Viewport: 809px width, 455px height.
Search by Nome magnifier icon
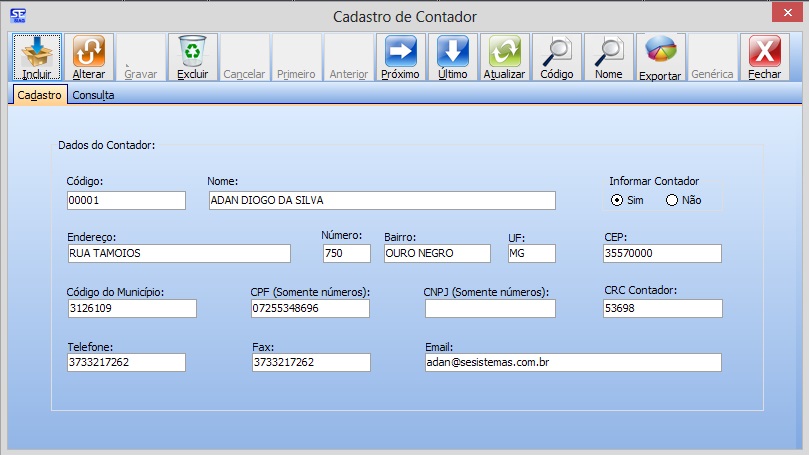tap(608, 51)
